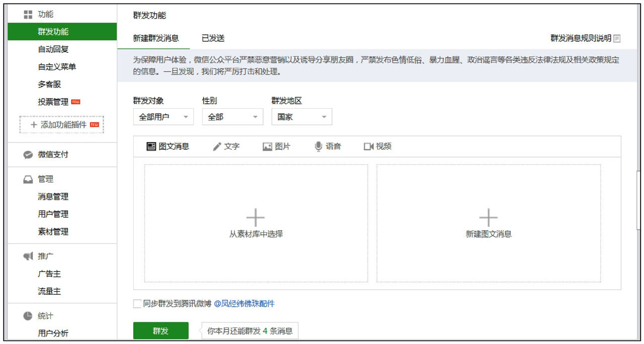Select the 语音 message type tab
Image resolution: width=644 pixels, height=344 pixels.
pos(328,147)
